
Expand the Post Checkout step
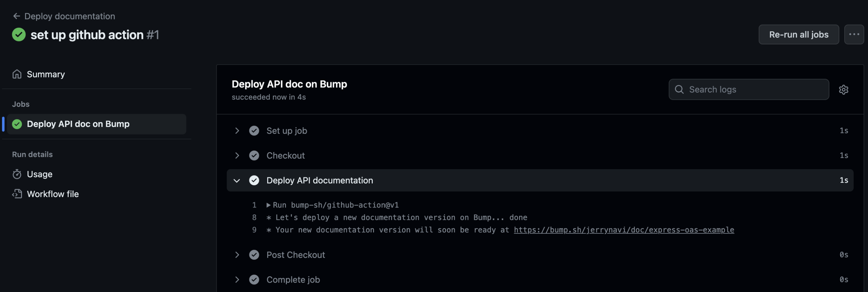point(237,255)
